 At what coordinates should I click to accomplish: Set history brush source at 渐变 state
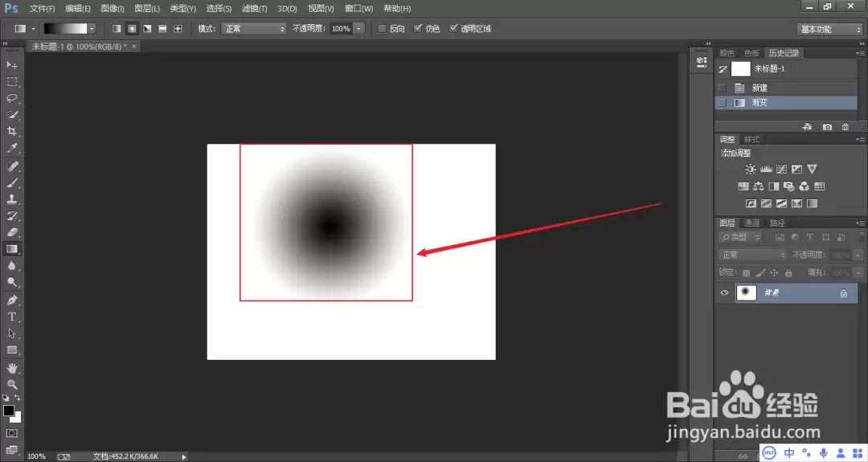[x=723, y=102]
